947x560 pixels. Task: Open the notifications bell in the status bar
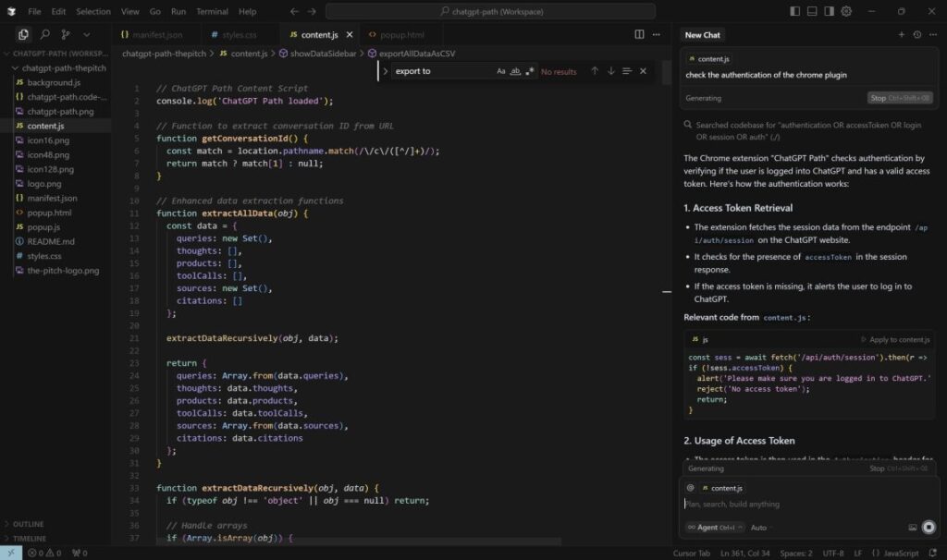[933, 553]
